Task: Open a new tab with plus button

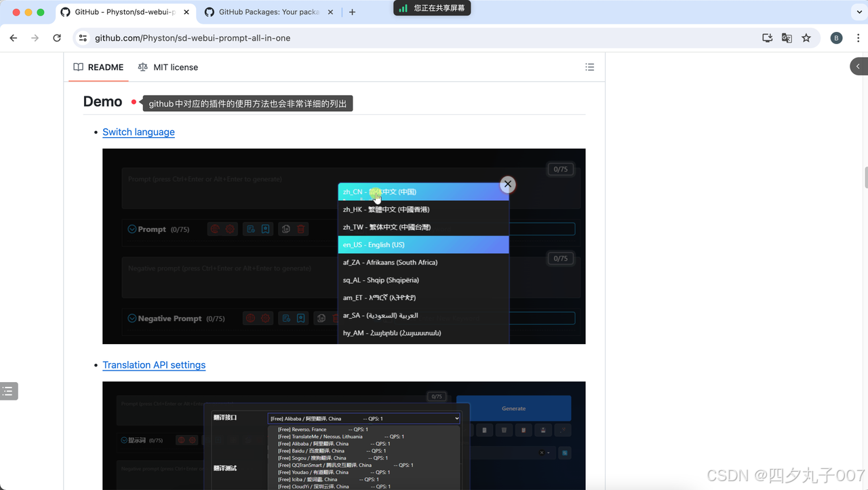Action: pos(352,12)
